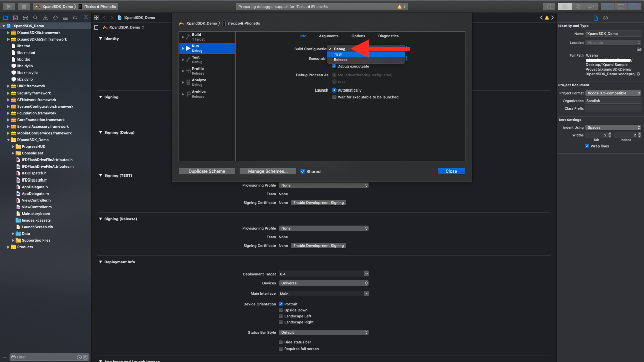Show the Quick Help inspector icon
Screen dimensions: 644x362
click(605, 18)
